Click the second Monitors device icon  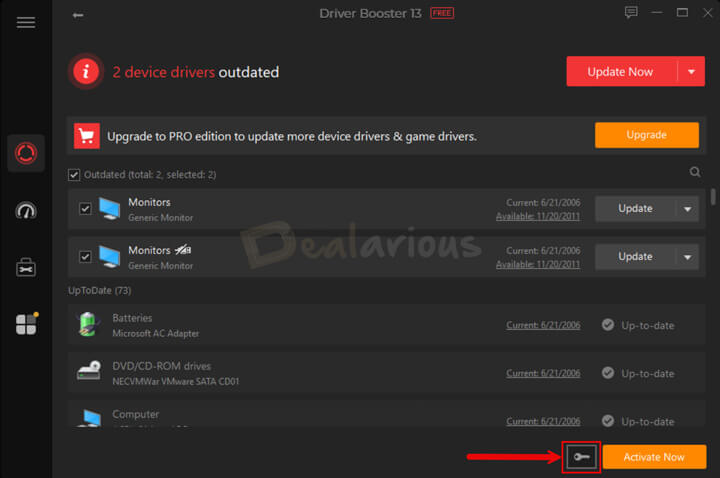coord(109,257)
